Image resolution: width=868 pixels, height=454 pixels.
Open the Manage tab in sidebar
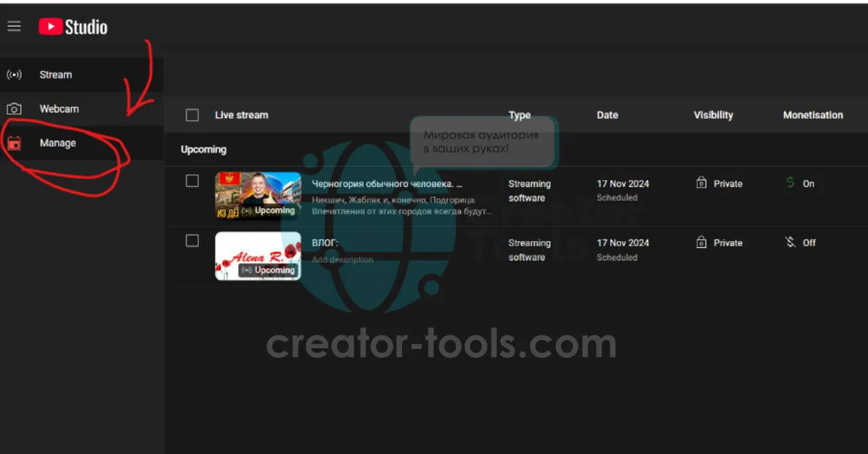(81, 143)
